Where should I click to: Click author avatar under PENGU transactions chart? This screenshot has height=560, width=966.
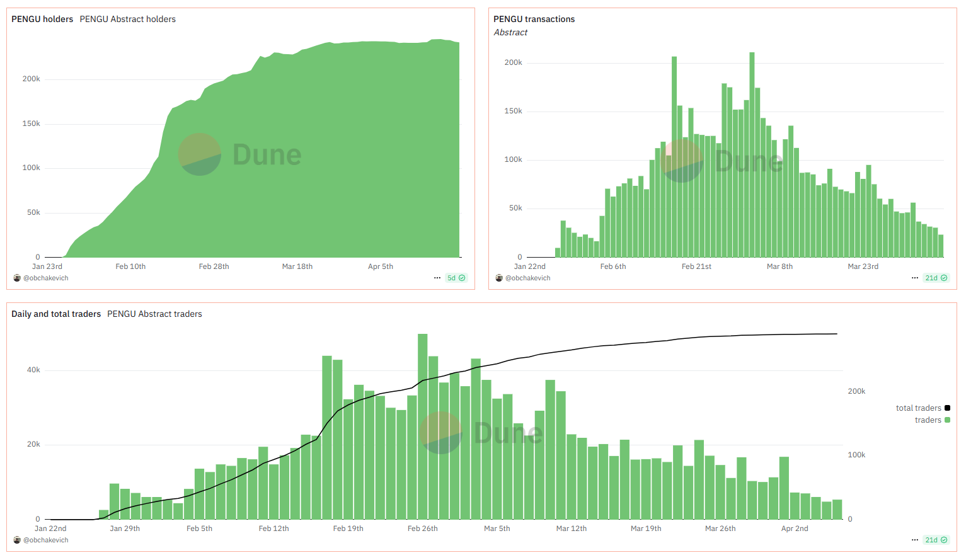tap(499, 278)
